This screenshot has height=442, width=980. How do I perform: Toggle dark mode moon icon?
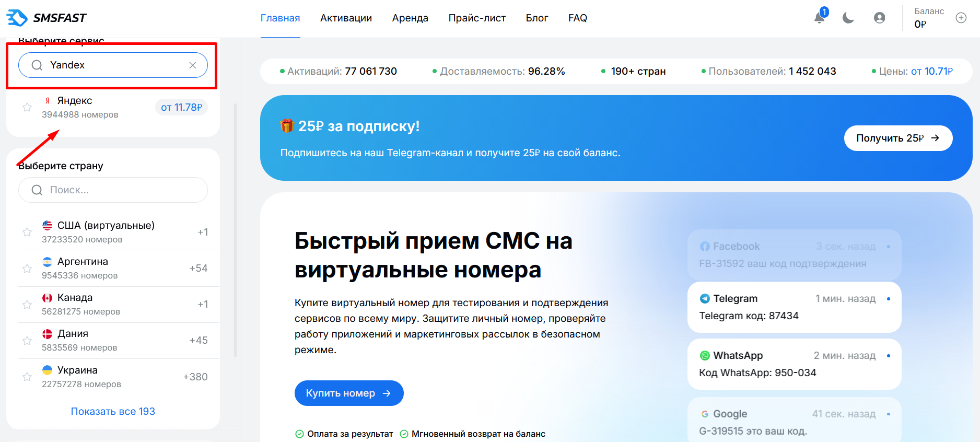[848, 18]
